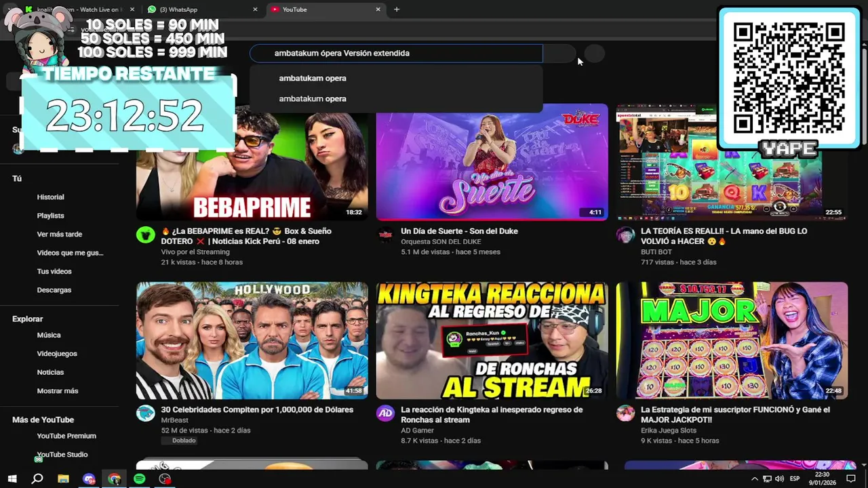Open channel name Vivo por el Streaming
This screenshot has height=488, width=868.
[x=195, y=252]
